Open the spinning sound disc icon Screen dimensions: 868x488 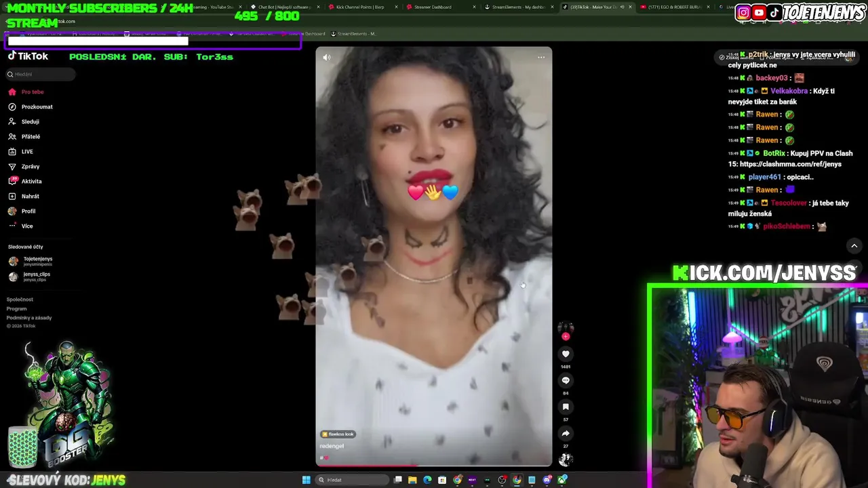pos(566,459)
